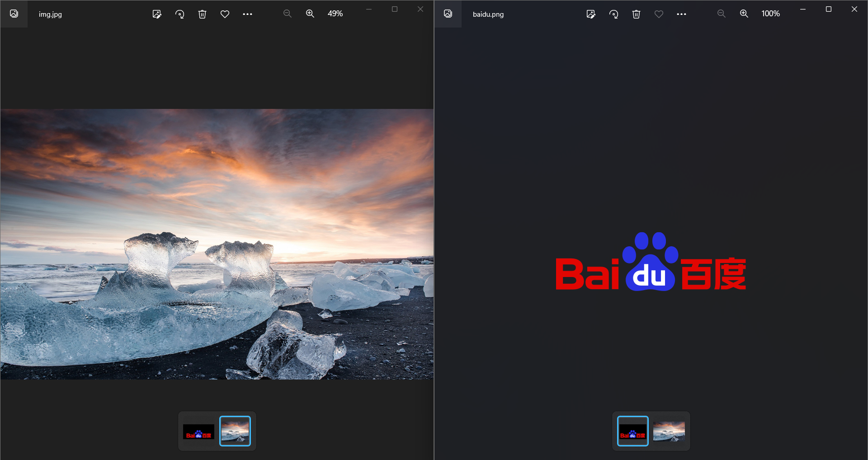The width and height of the screenshot is (868, 460).
Task: Delete the image in baidu.png window
Action: point(636,14)
